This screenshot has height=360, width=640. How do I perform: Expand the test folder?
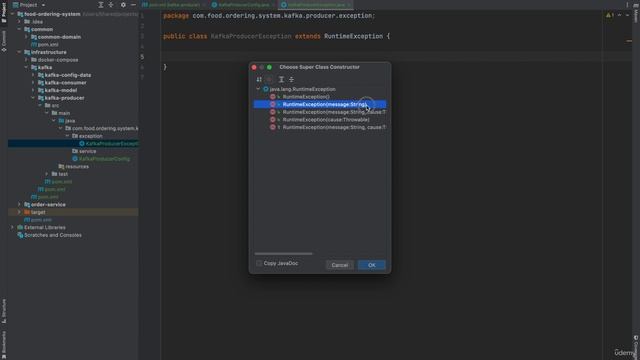coord(47,174)
